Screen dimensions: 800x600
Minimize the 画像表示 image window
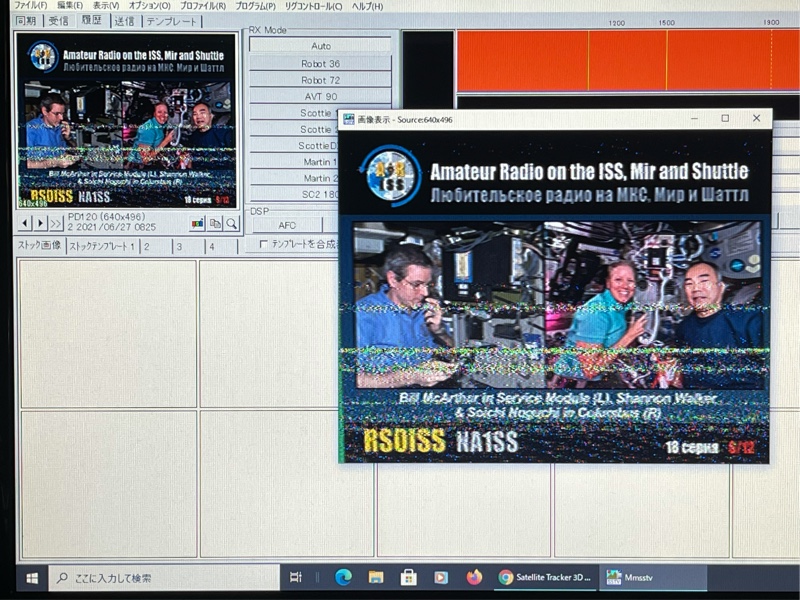[694, 118]
